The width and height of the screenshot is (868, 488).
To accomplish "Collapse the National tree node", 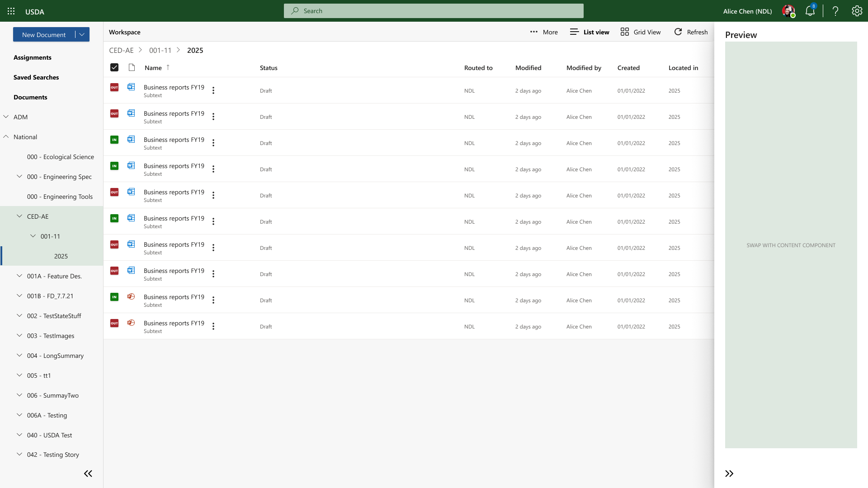I will click(x=6, y=136).
